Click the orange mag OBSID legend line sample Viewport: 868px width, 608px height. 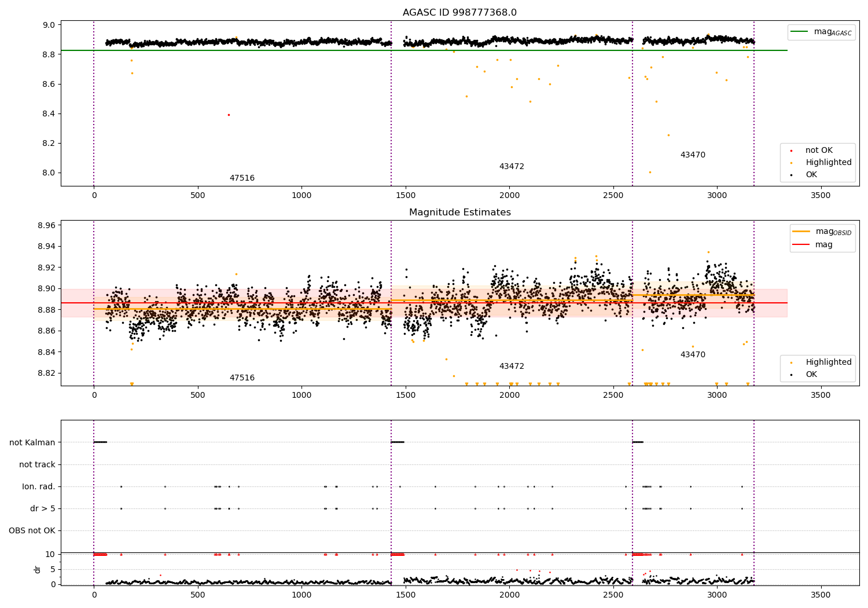801,231
